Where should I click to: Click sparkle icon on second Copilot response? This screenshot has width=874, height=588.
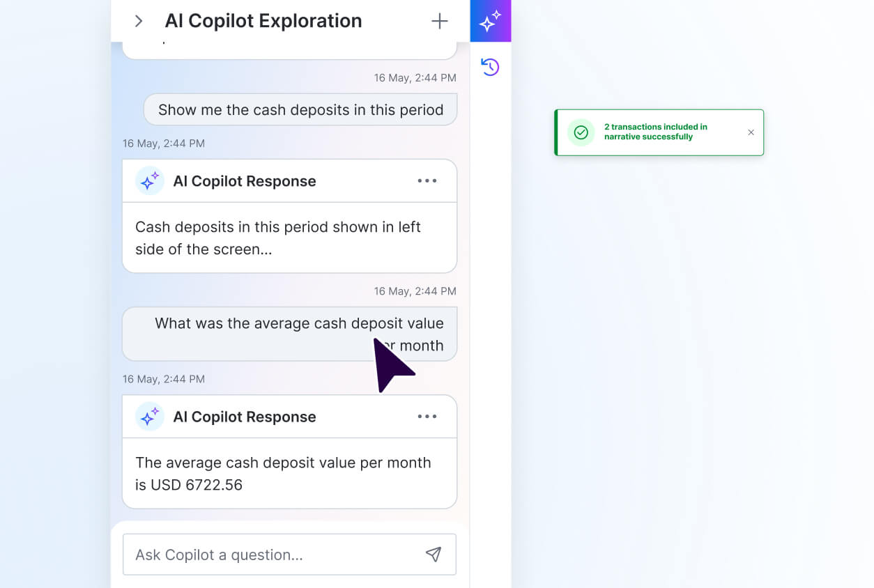(150, 417)
